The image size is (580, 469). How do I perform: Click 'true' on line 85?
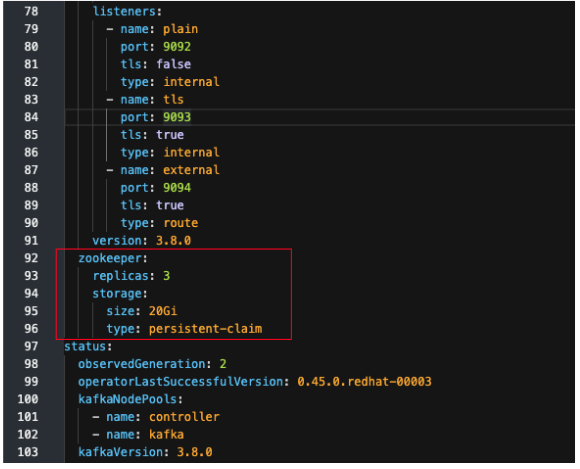click(x=170, y=135)
